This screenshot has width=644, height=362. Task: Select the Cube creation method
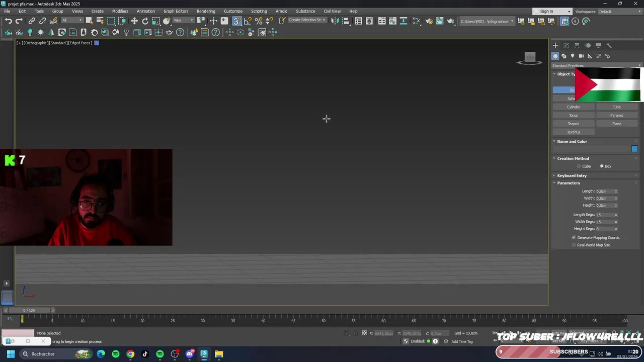(x=579, y=166)
